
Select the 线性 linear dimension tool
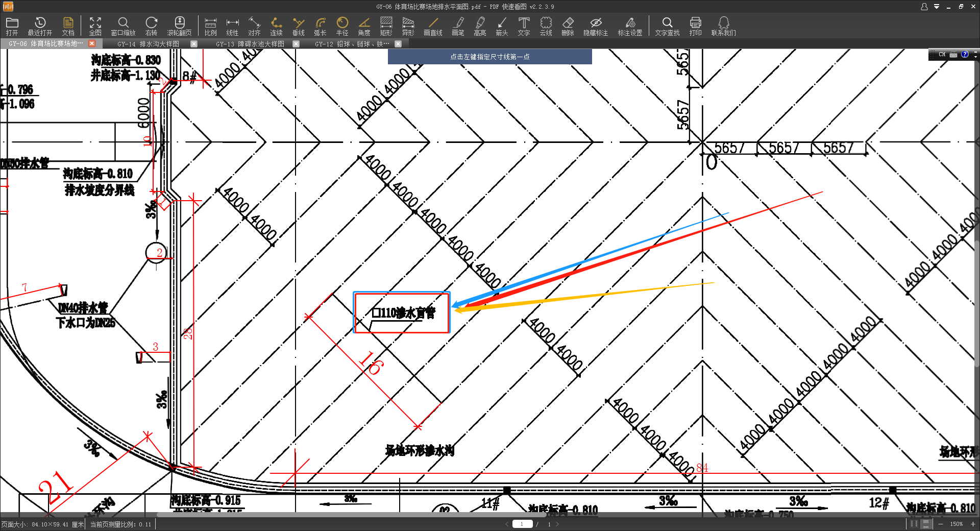coord(232,26)
